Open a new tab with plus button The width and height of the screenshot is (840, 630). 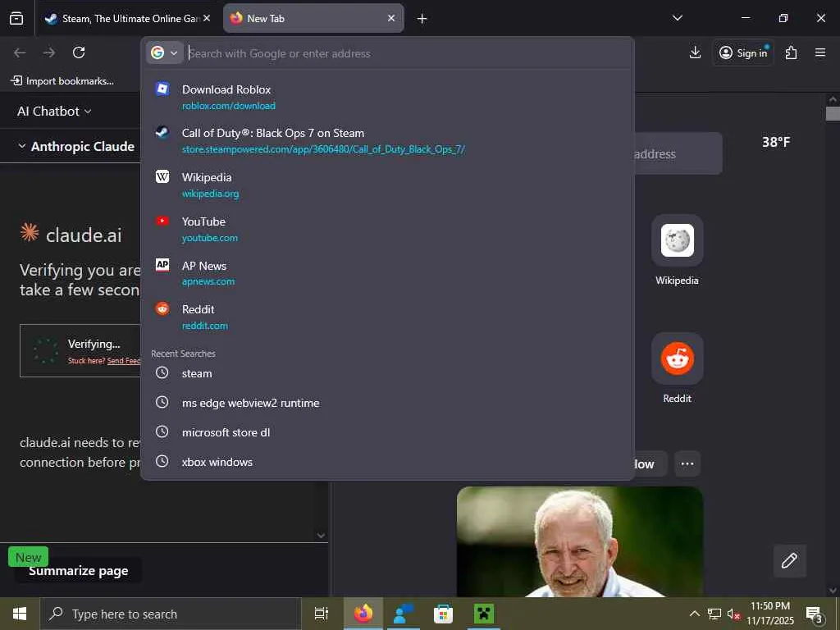click(x=422, y=19)
